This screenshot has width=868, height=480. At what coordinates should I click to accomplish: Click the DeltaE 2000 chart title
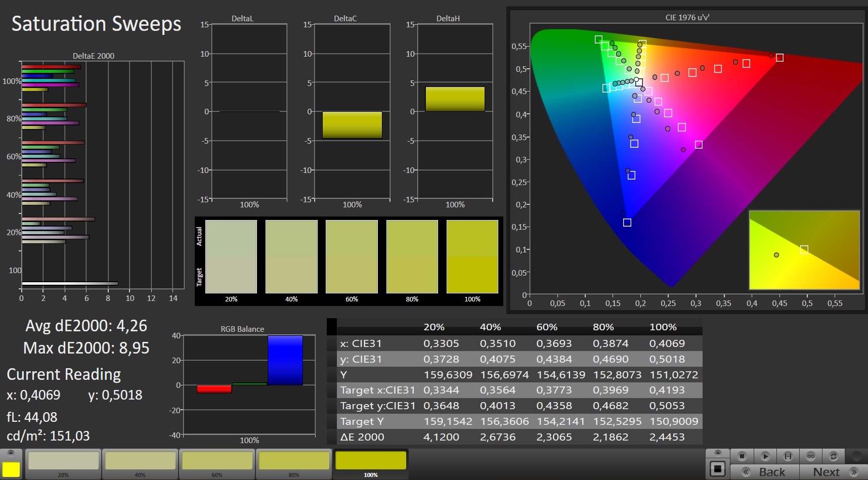click(94, 56)
